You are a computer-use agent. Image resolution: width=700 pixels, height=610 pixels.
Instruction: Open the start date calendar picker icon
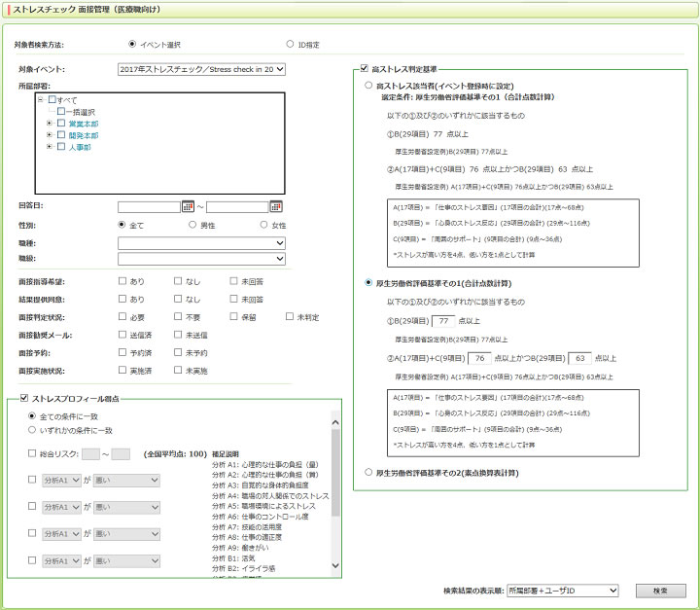(x=188, y=206)
